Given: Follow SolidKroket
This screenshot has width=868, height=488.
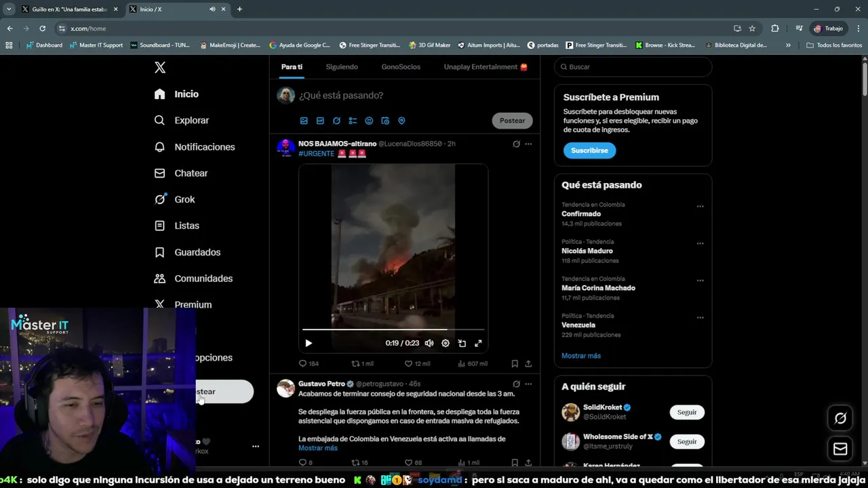Looking at the screenshot, I should [x=687, y=412].
